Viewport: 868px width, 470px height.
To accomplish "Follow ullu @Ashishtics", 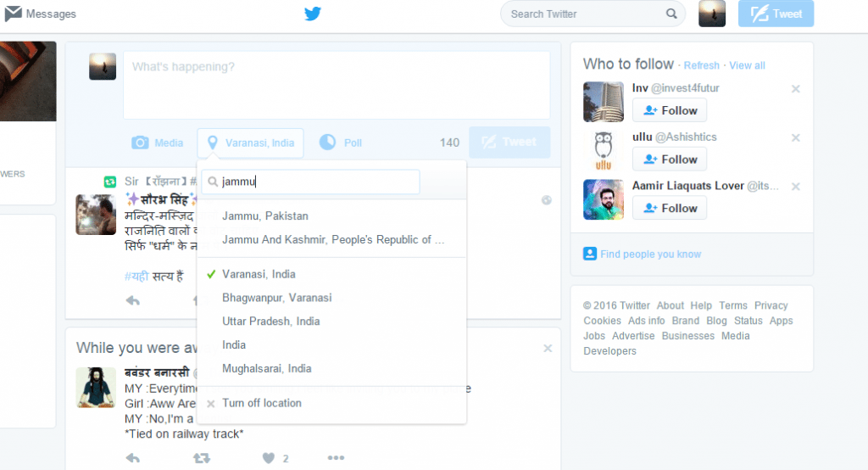I will [x=670, y=159].
